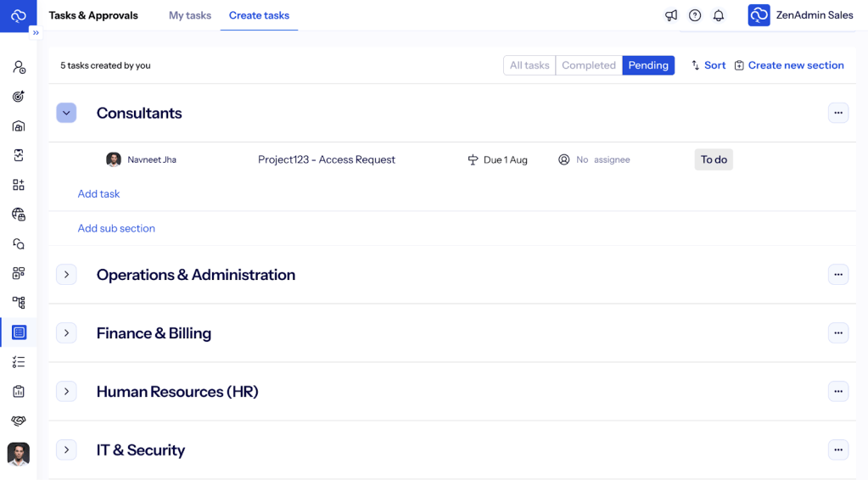Open the help question mark icon
Screen dimensions: 868x480
695,15
